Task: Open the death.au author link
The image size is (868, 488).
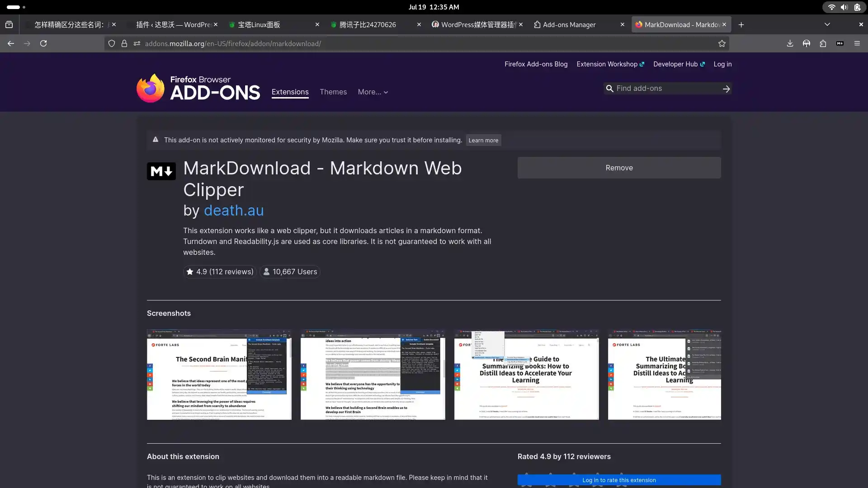Action: (234, 211)
